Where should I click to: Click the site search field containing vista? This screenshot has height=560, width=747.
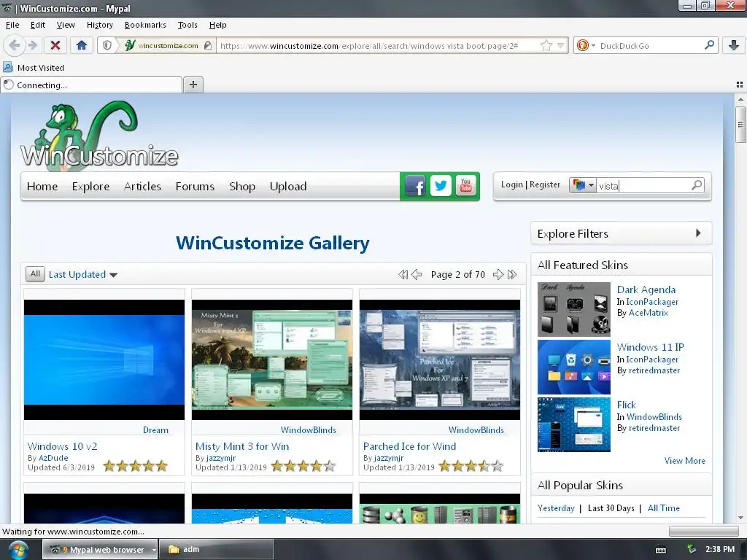pyautogui.click(x=643, y=186)
